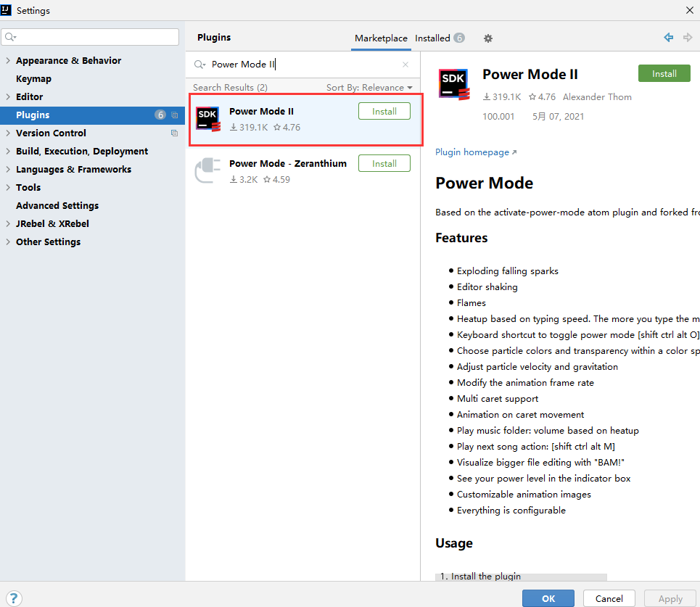Viewport: 700px width, 607px height.
Task: Select Advanced Settings in the tree
Action: pos(92,206)
